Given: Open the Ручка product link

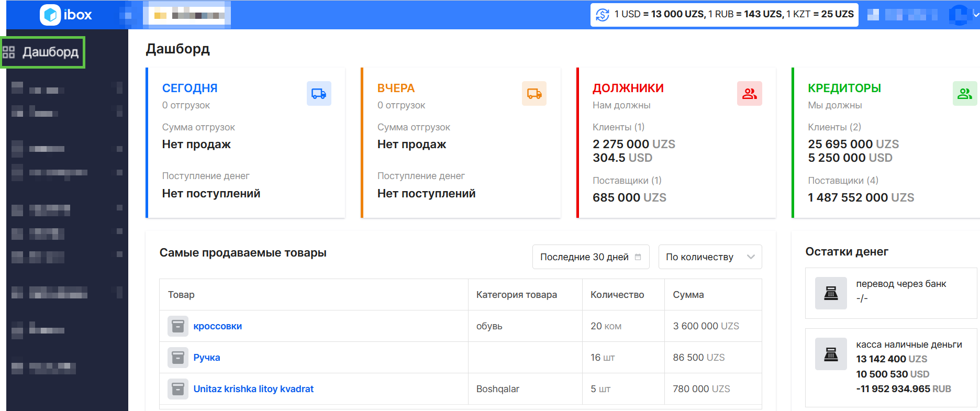Looking at the screenshot, I should point(207,358).
